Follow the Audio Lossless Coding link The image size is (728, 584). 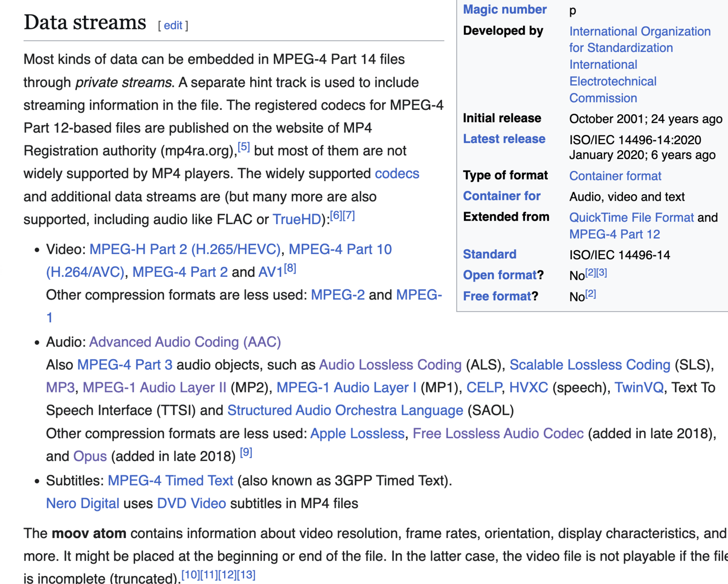(x=390, y=365)
